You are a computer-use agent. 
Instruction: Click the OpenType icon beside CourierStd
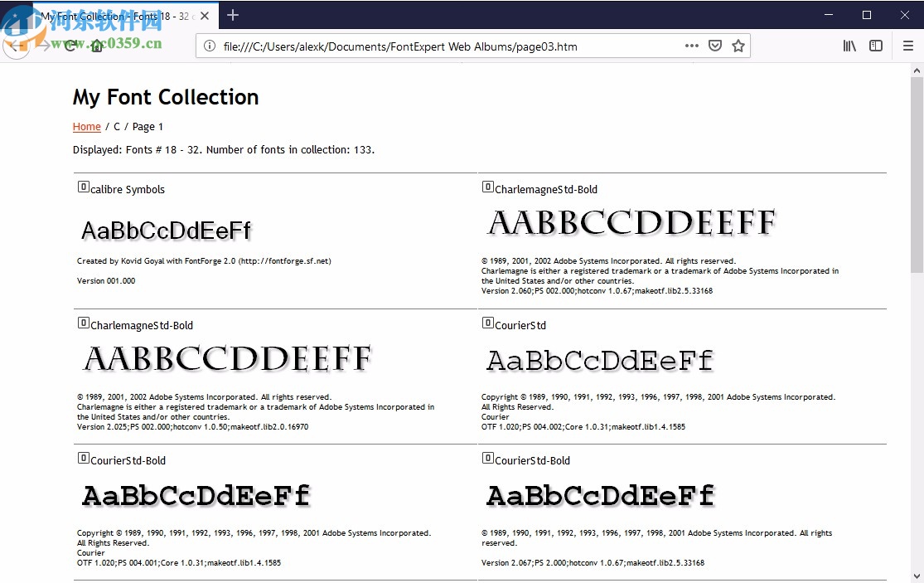click(487, 323)
